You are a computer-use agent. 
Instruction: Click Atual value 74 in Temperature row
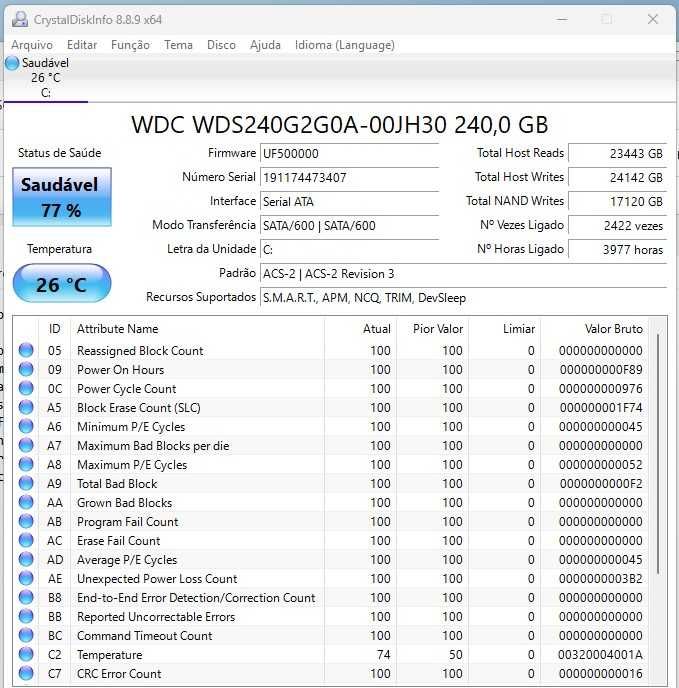point(384,655)
